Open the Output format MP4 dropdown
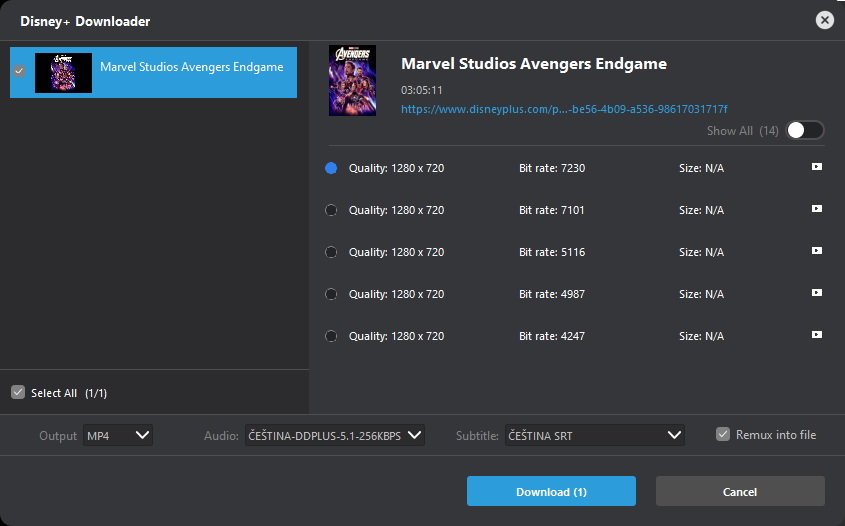Viewport: 845px width, 526px height. [x=118, y=435]
